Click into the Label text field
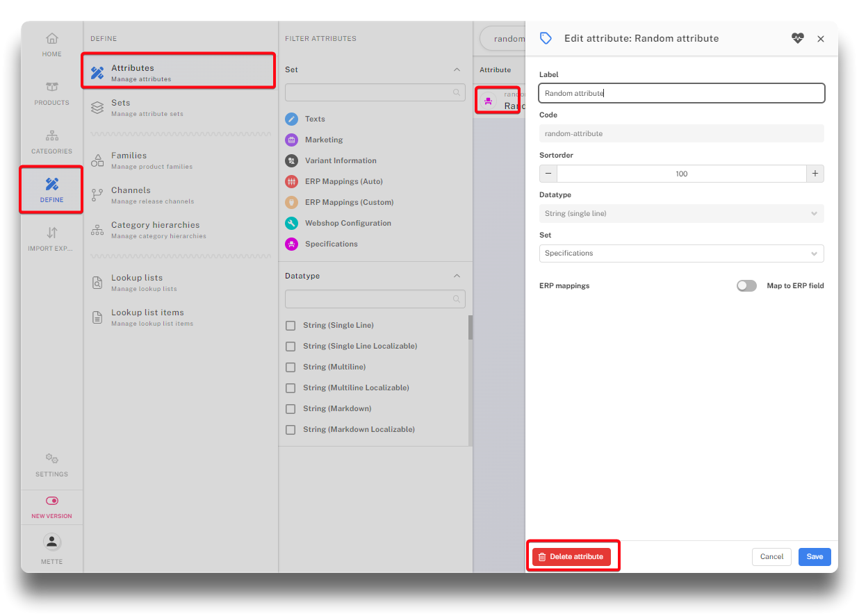 tap(681, 93)
